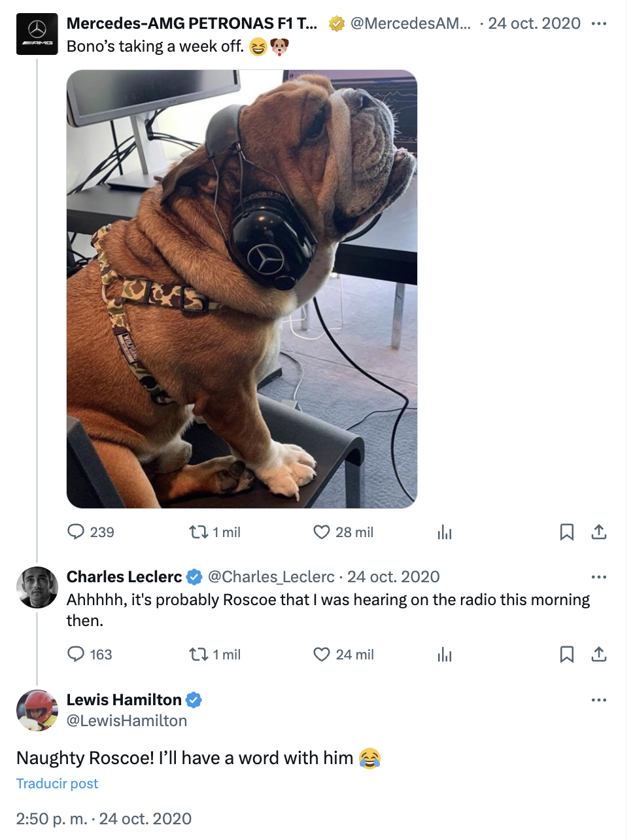Click Lewis Hamilton's profile avatar
The width and height of the screenshot is (633, 840).
pyautogui.click(x=37, y=710)
